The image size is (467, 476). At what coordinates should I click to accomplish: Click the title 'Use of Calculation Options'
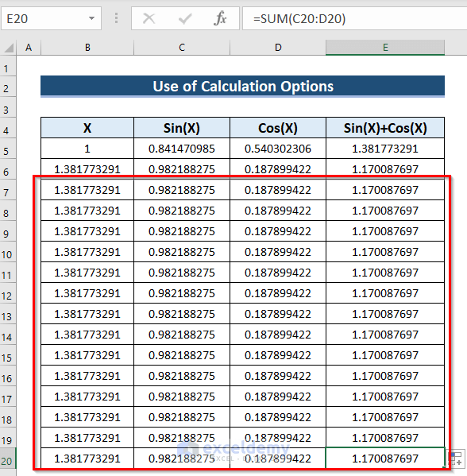tap(243, 86)
